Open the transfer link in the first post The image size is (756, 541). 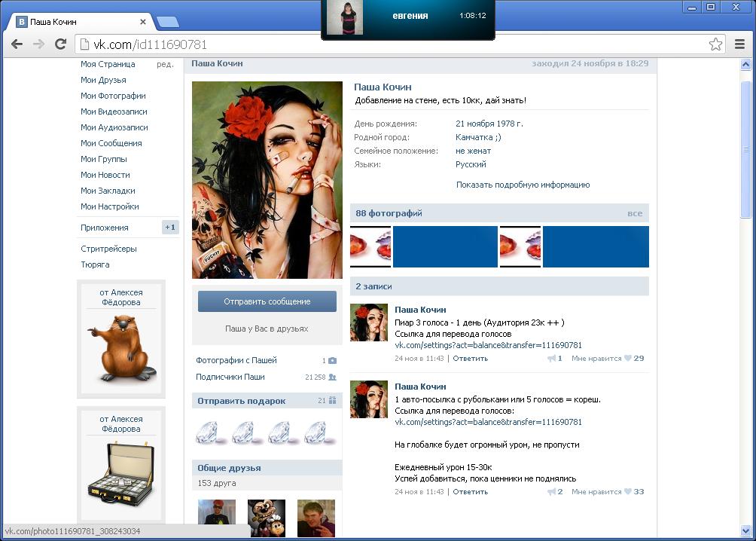coord(488,346)
